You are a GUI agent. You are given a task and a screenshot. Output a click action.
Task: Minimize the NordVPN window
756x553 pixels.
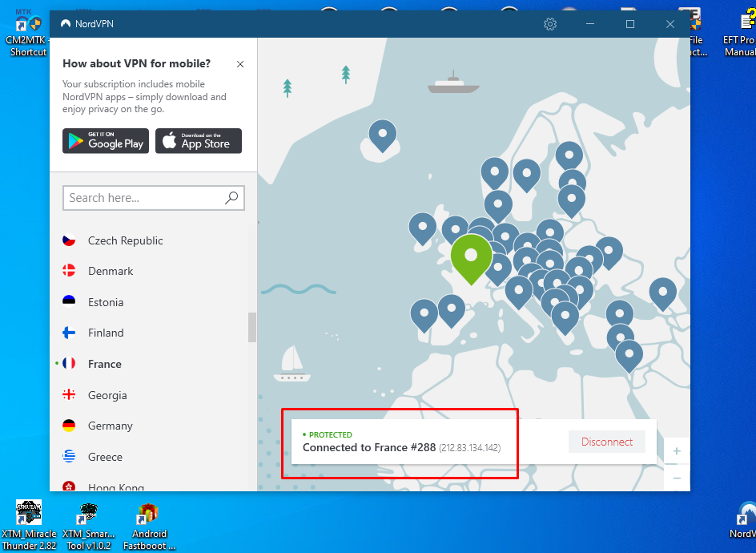(590, 24)
